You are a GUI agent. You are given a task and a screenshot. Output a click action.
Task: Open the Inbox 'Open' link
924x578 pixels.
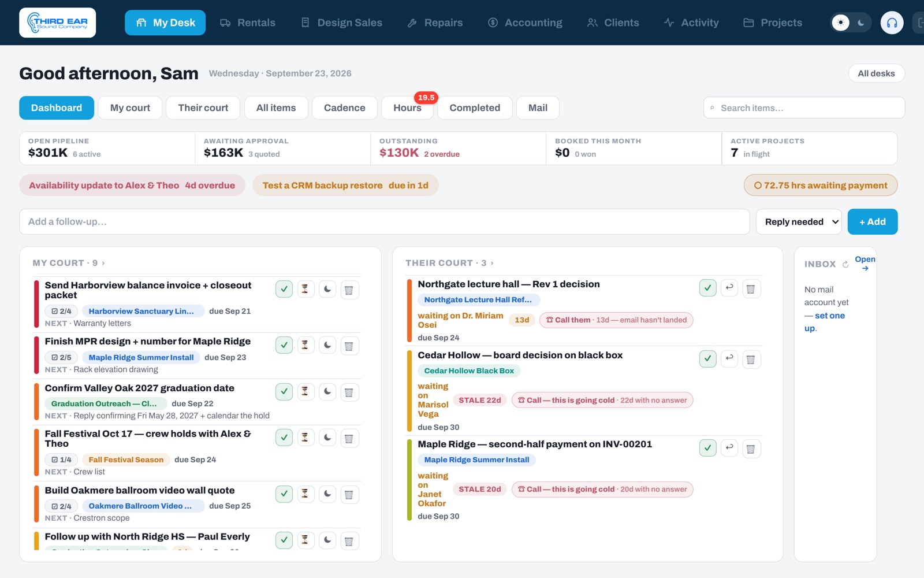(x=865, y=263)
